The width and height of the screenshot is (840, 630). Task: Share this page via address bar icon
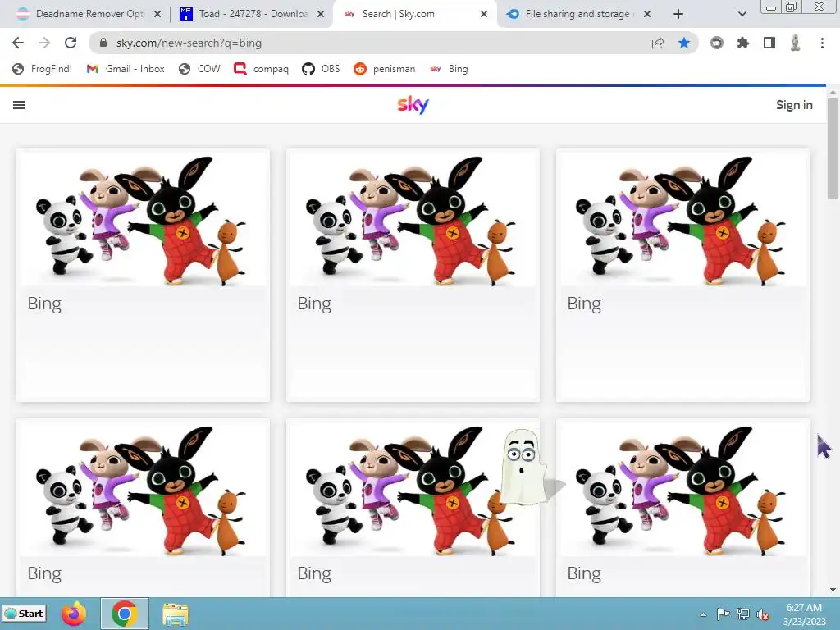pos(658,43)
